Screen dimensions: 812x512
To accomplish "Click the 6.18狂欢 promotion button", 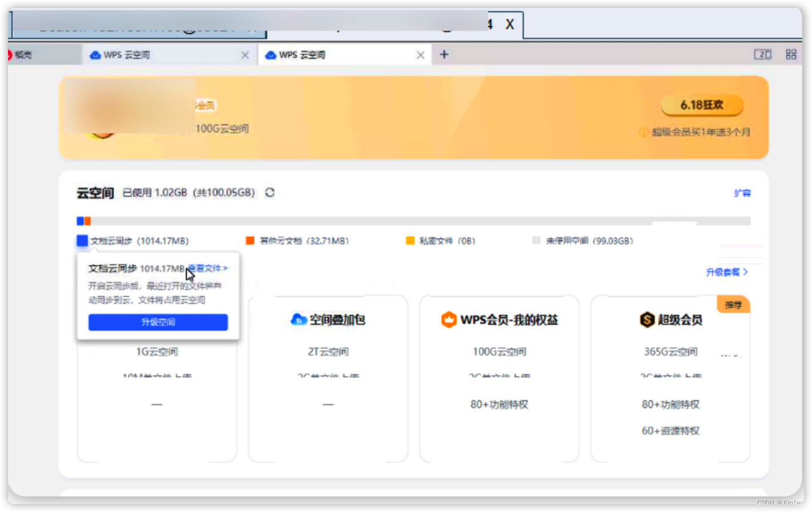I will pyautogui.click(x=702, y=105).
